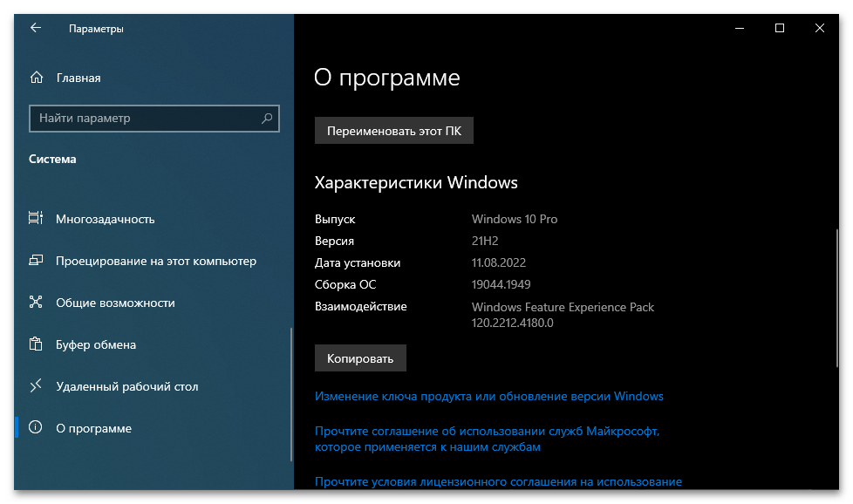Click the 21H2 version value
The height and width of the screenshot is (504, 853).
coord(485,241)
